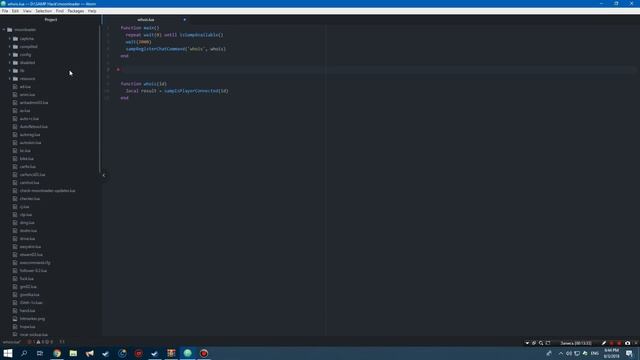
Task: Open the Selection menu
Action: click(43, 11)
